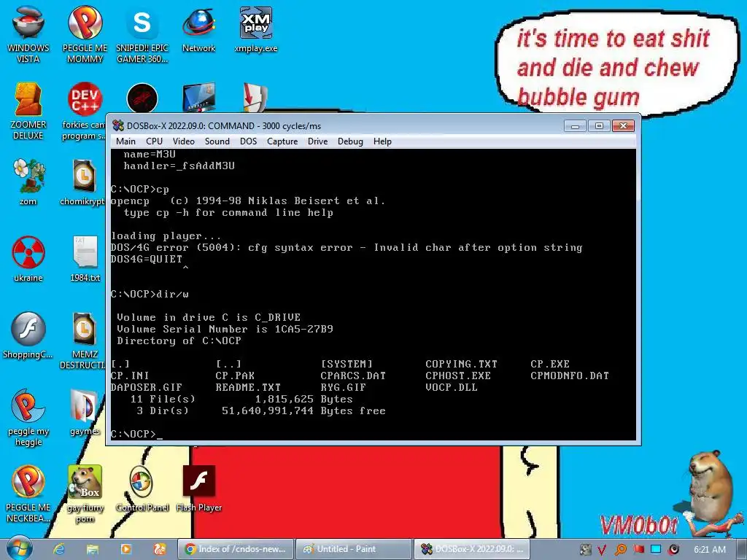Click CPMODNFO.DAT in the directory listing
Screen dimensions: 747x560
pyautogui.click(x=569, y=376)
